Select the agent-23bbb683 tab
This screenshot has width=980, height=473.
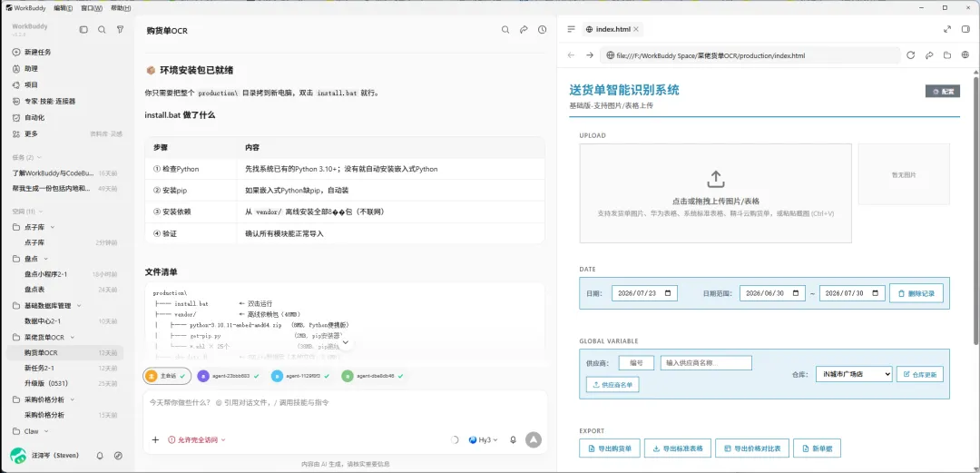click(x=228, y=376)
